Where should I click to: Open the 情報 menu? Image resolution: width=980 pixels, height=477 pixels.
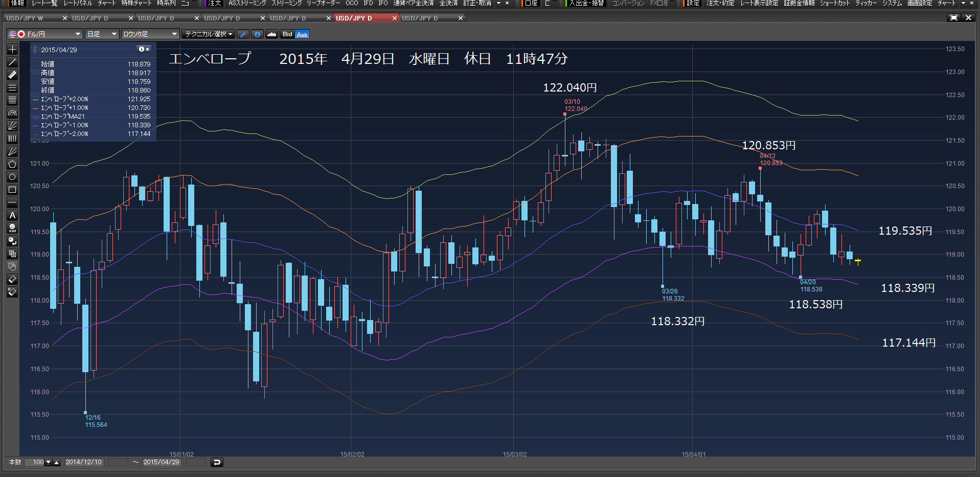point(17,3)
